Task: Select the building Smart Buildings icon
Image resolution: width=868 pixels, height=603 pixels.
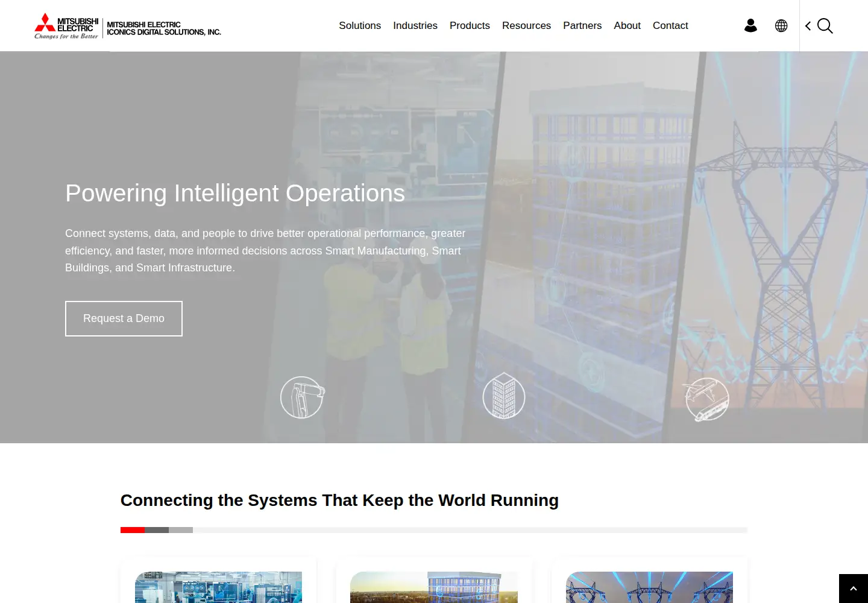Action: pos(504,396)
